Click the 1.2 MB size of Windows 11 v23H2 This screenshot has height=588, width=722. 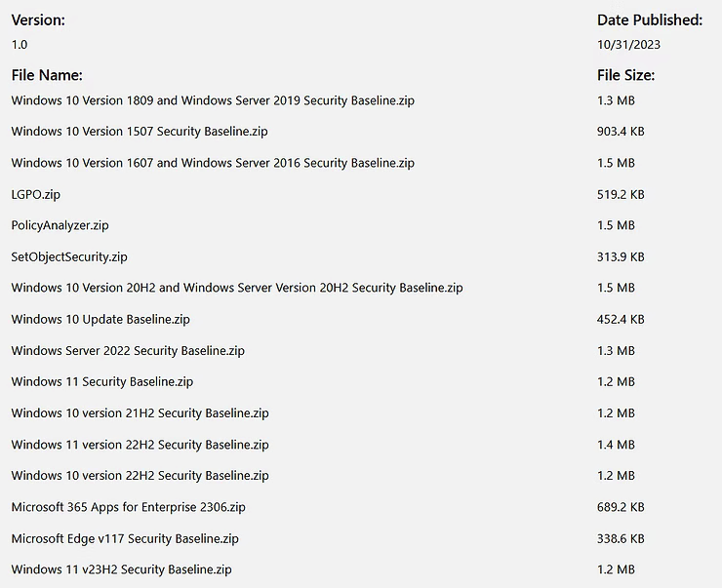[616, 569]
